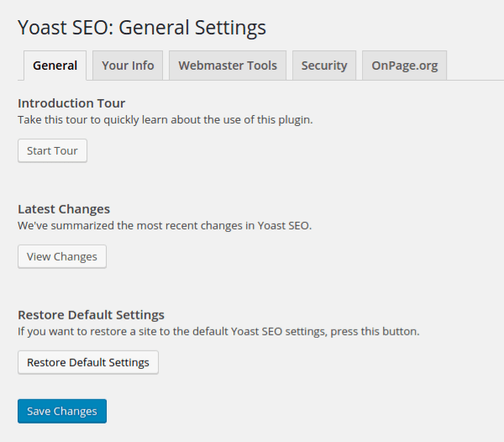Reset the site to default Yoast settings
The height and width of the screenshot is (442, 504).
88,362
